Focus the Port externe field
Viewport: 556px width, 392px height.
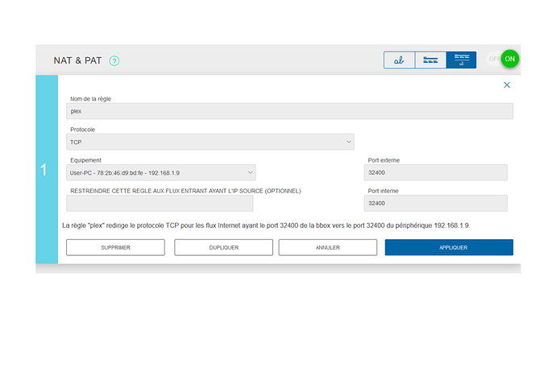click(x=435, y=172)
